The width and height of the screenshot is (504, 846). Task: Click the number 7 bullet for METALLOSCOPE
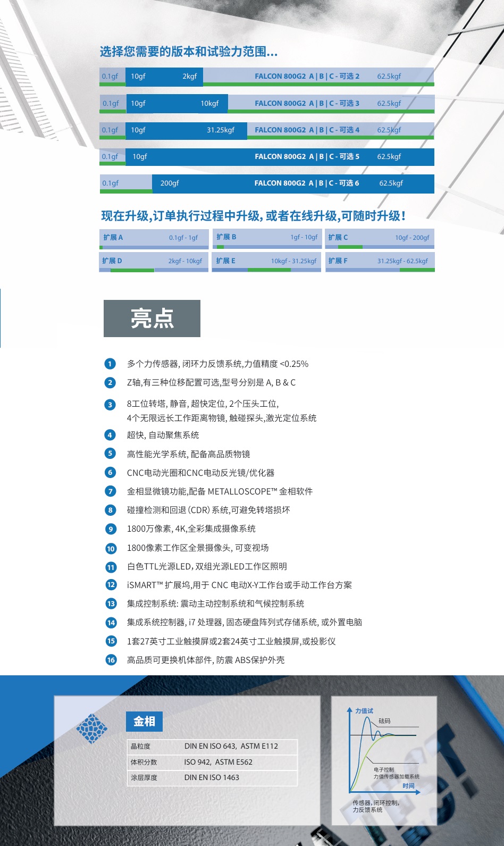pyautogui.click(x=110, y=491)
